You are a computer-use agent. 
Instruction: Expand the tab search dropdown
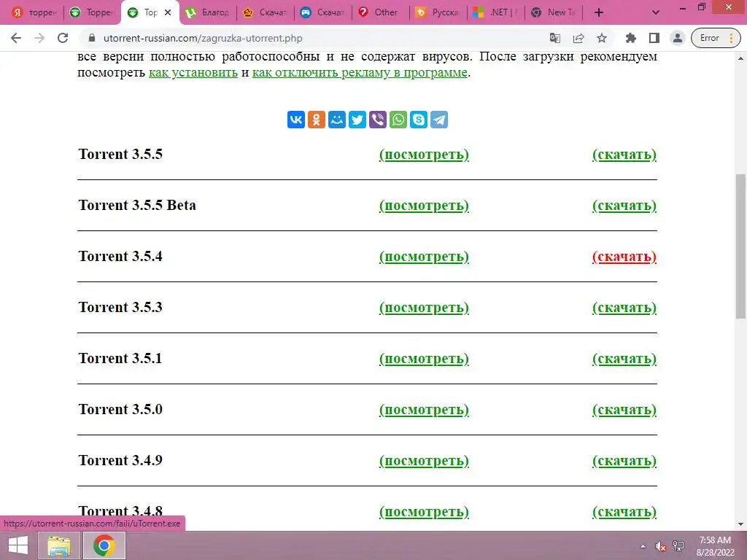coord(656,12)
